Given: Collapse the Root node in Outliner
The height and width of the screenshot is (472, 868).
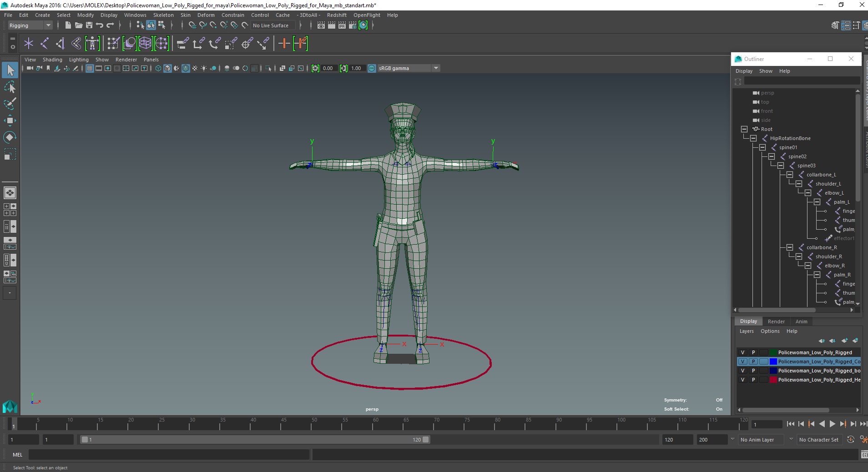Looking at the screenshot, I should [x=744, y=129].
